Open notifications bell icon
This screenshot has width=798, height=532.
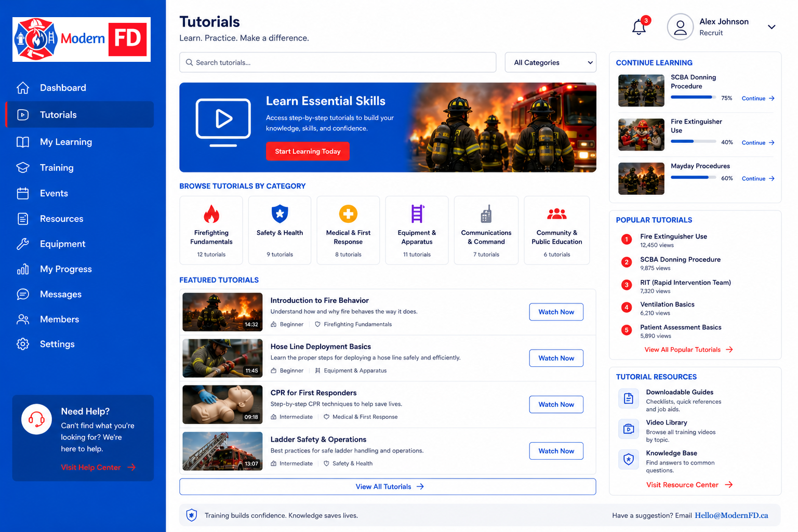coord(639,27)
